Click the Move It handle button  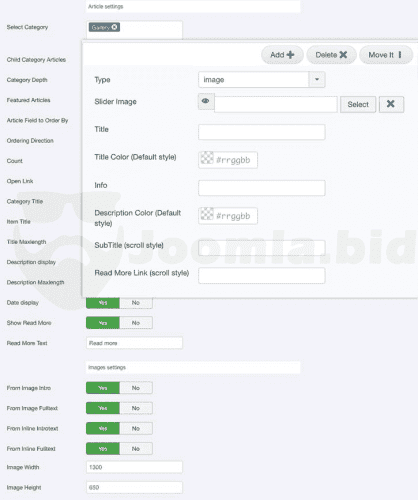(x=386, y=55)
